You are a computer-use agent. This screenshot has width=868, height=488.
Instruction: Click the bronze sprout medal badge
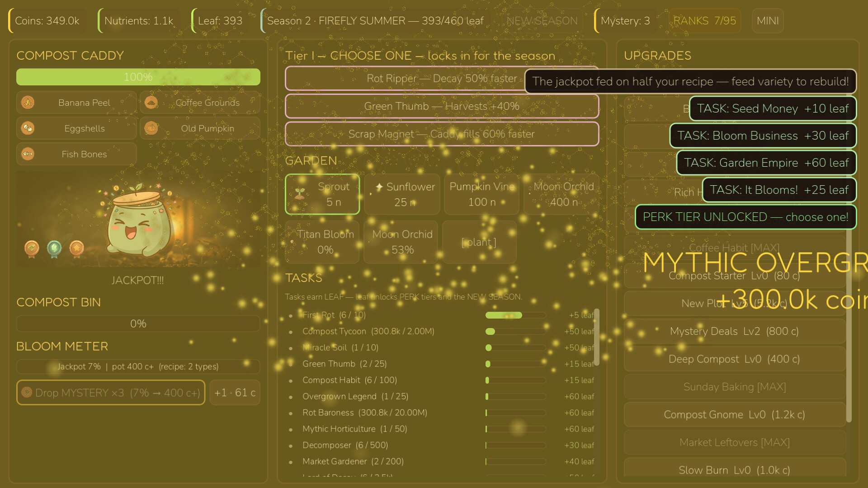pos(32,249)
